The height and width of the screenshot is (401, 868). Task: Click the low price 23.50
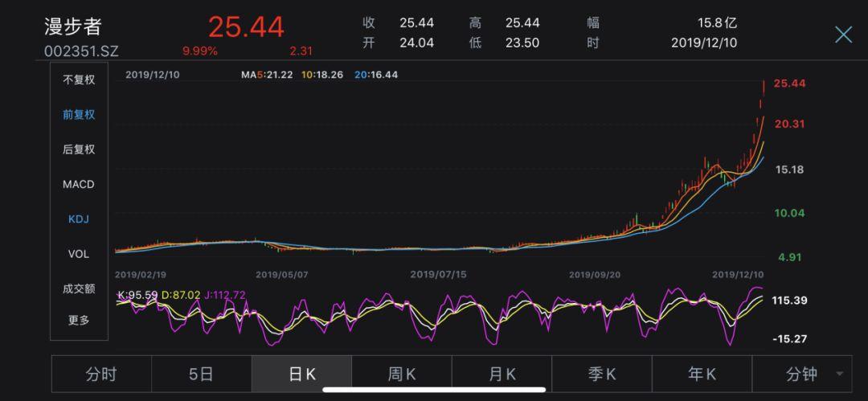[522, 43]
